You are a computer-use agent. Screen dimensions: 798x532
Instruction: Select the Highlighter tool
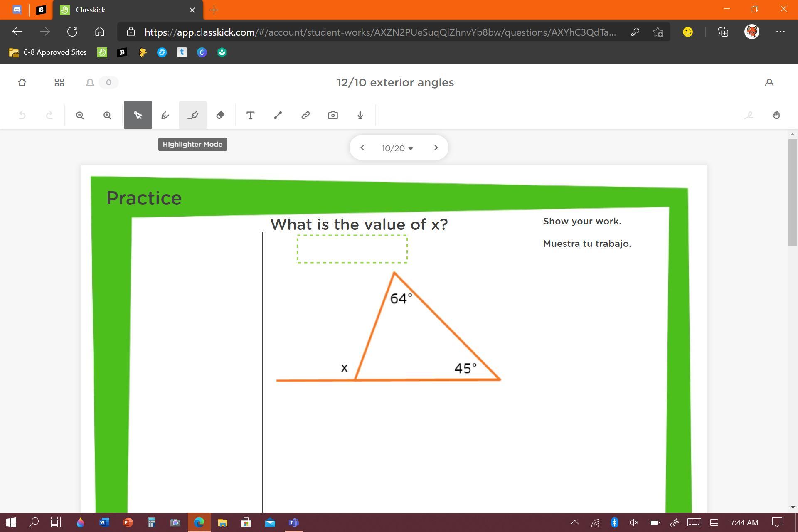coord(192,115)
